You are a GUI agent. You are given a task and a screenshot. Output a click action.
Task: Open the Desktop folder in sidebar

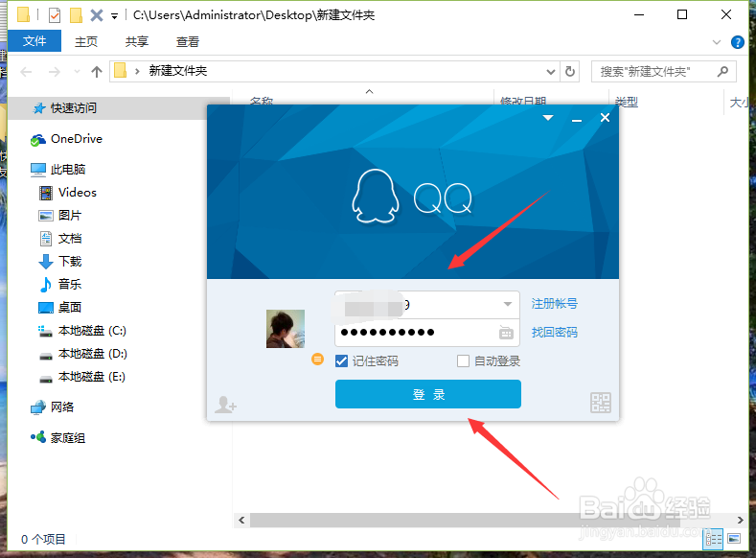point(70,308)
